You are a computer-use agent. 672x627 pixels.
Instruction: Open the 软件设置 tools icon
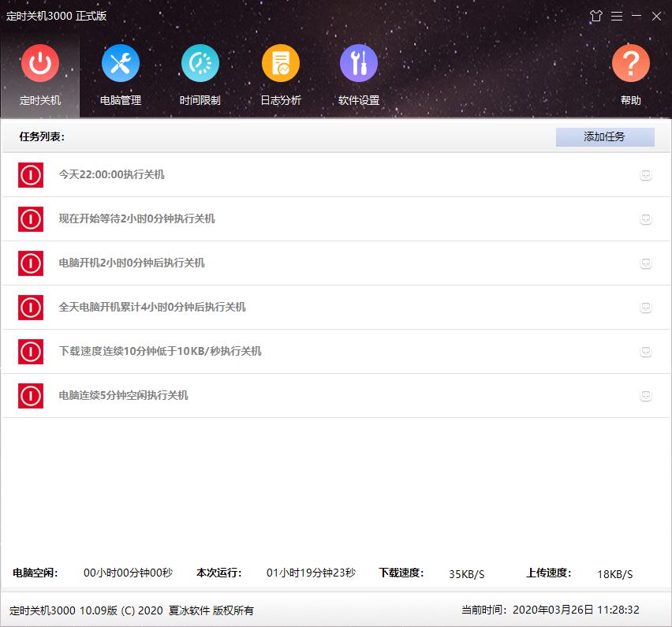tap(359, 65)
